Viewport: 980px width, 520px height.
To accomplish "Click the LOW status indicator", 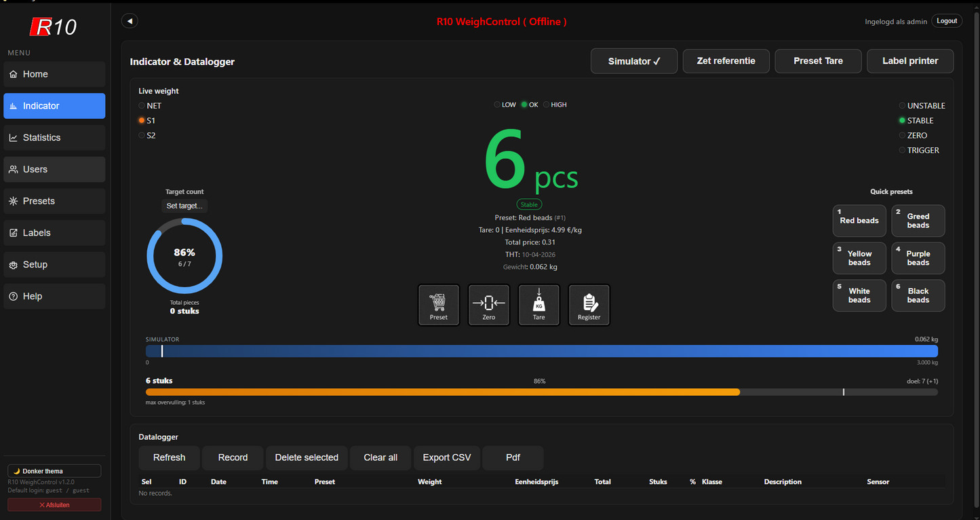I will 505,105.
